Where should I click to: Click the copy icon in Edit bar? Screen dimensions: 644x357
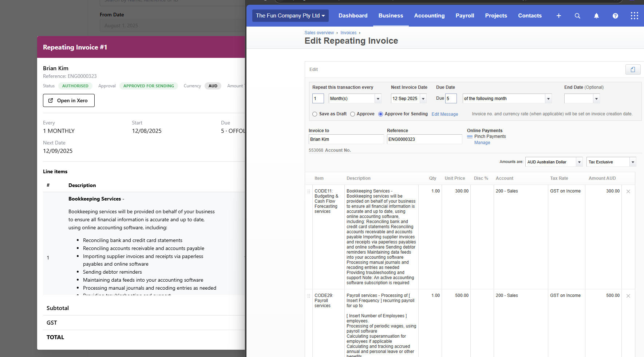point(633,70)
